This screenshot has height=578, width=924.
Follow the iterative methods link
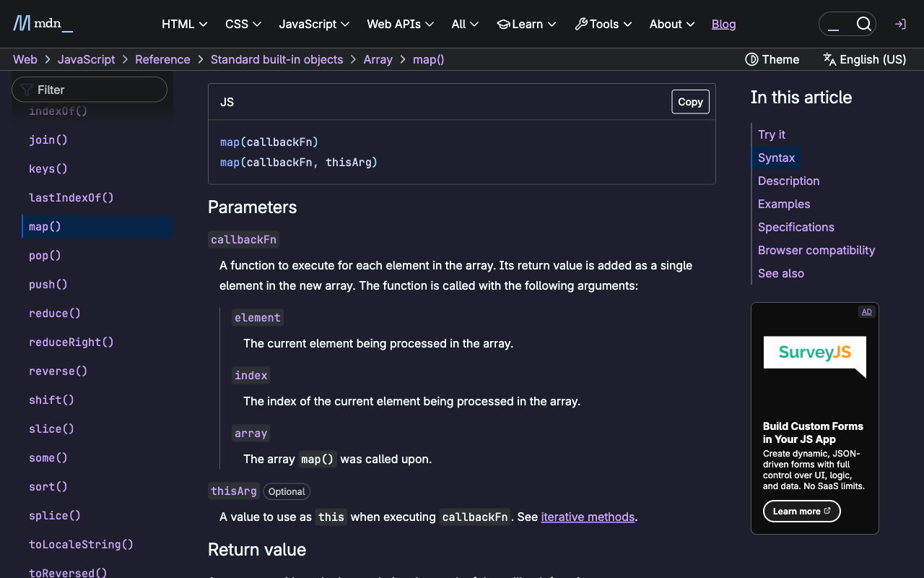coord(588,517)
